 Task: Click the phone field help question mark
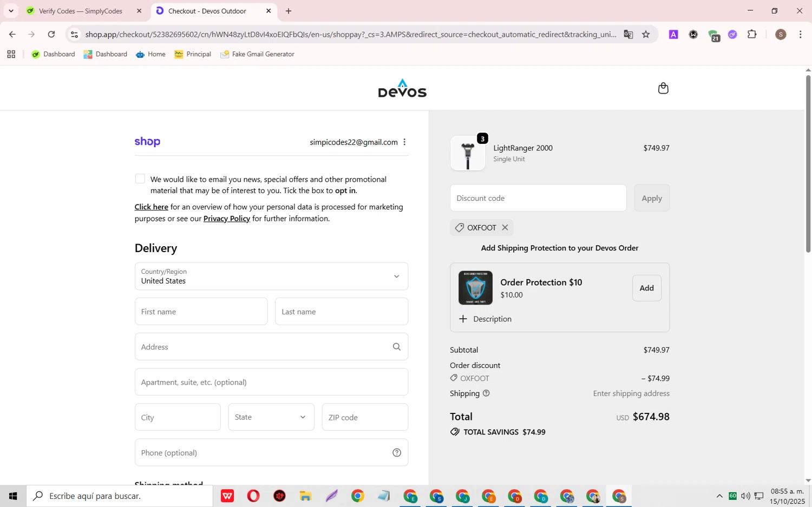397,453
